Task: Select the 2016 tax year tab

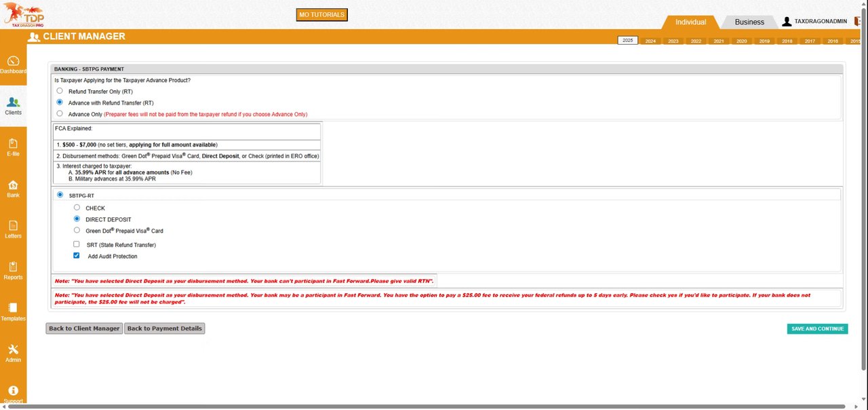Action: point(833,41)
